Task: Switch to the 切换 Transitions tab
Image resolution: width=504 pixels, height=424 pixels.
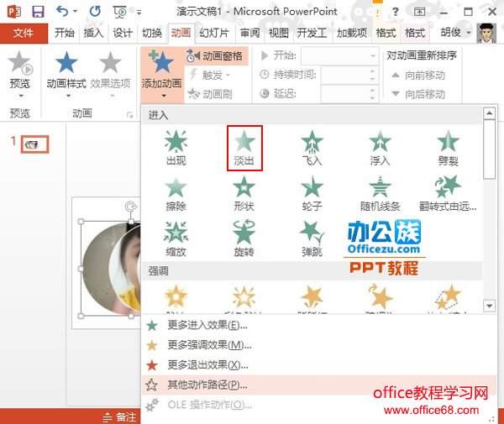Action: pyautogui.click(x=152, y=33)
